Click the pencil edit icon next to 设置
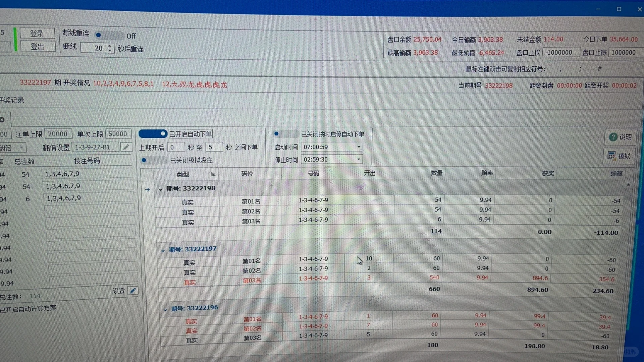The height and width of the screenshot is (362, 644). [x=133, y=290]
